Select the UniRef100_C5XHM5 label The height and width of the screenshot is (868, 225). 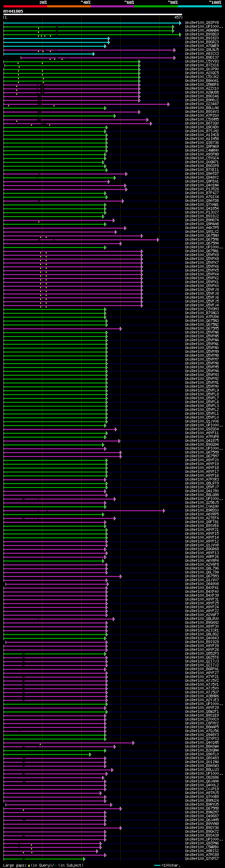pyautogui.click(x=202, y=120)
